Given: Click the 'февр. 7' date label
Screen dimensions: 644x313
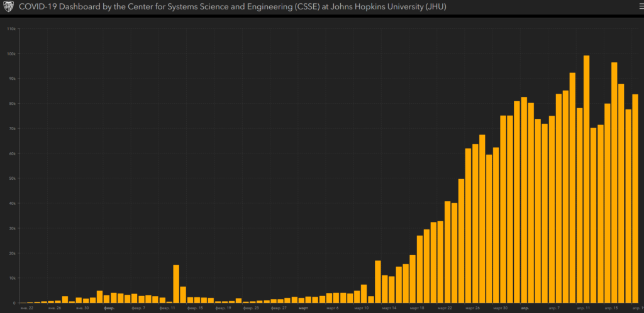Looking at the screenshot, I should [138, 308].
